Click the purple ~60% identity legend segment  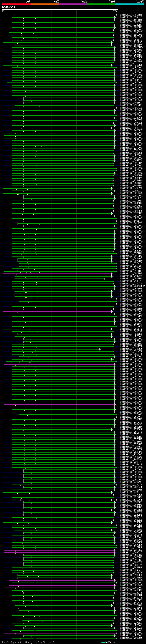tap(73, 4)
